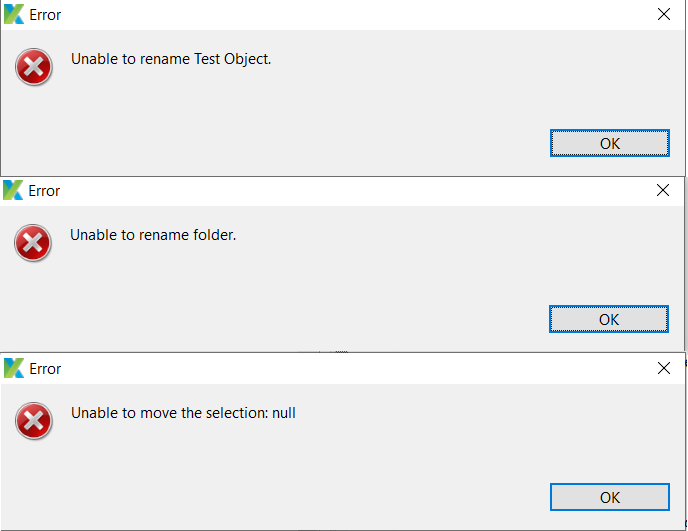Click the 'Unable to rename folder.' message
Viewport: 688px width, 531px height.
click(x=153, y=235)
